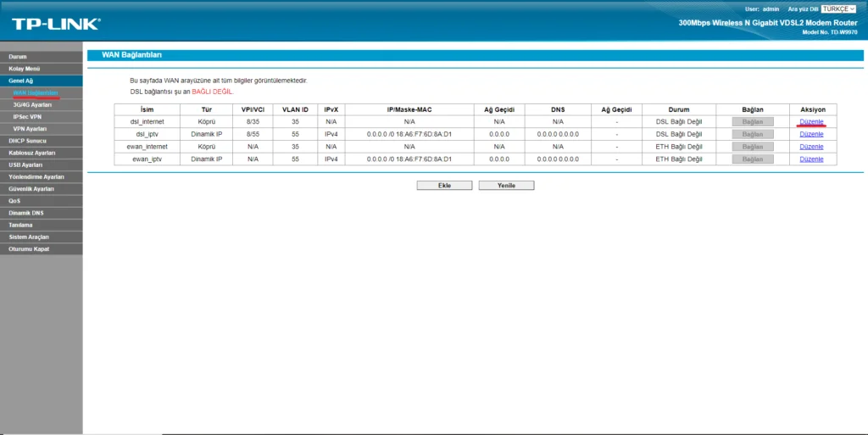Image resolution: width=868 pixels, height=435 pixels.
Task: Open Kolay Menü in the sidebar
Action: [25, 69]
